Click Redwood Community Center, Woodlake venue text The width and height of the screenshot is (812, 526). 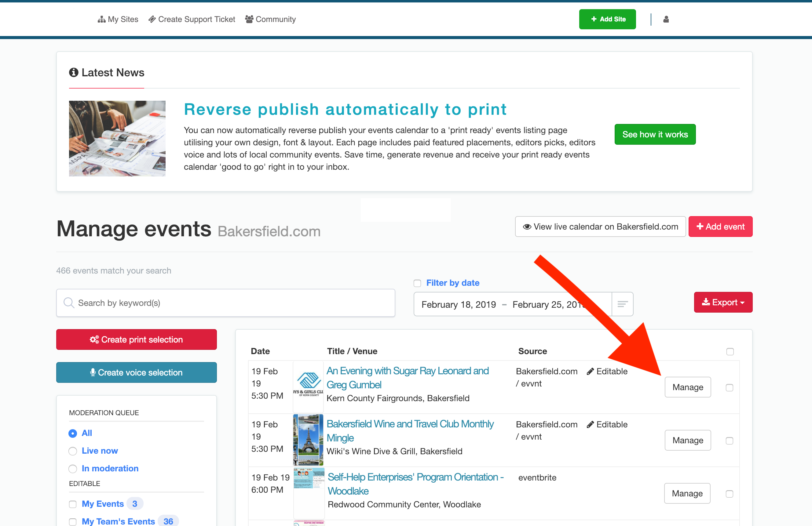click(404, 505)
